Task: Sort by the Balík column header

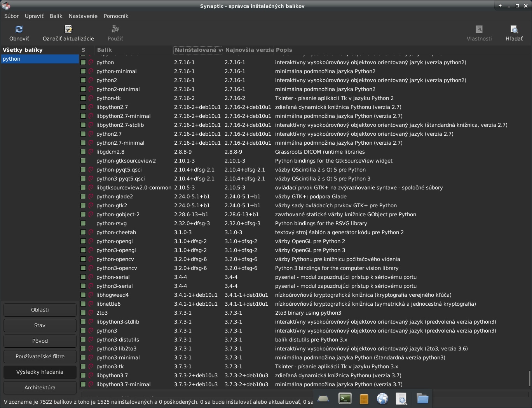Action: [134, 50]
